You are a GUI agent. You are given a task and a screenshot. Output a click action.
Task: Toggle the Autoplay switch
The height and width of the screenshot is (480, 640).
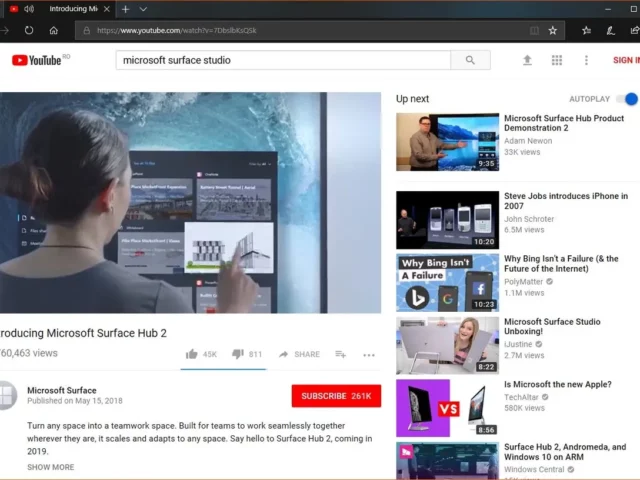[x=628, y=99]
